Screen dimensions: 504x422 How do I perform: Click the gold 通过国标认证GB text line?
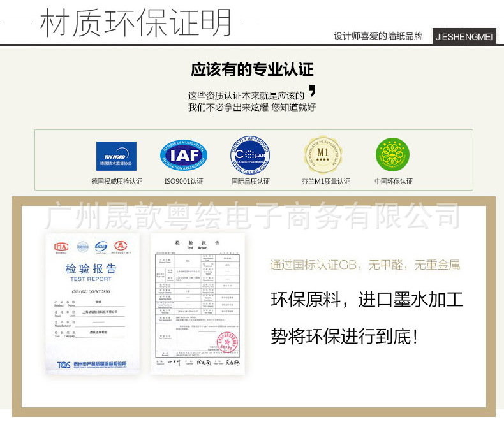(365, 265)
